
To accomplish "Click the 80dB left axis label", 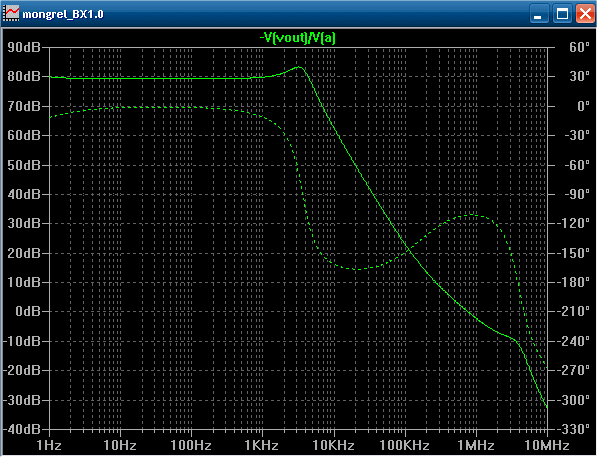I will coord(24,77).
